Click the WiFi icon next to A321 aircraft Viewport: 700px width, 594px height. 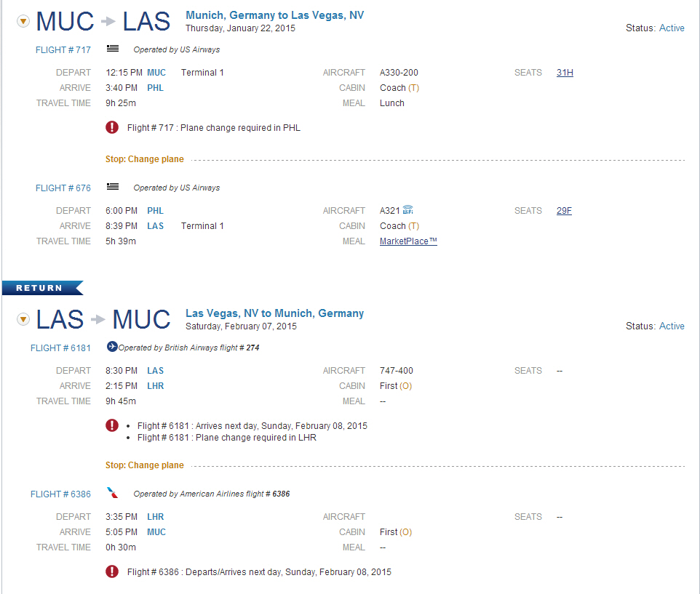408,209
